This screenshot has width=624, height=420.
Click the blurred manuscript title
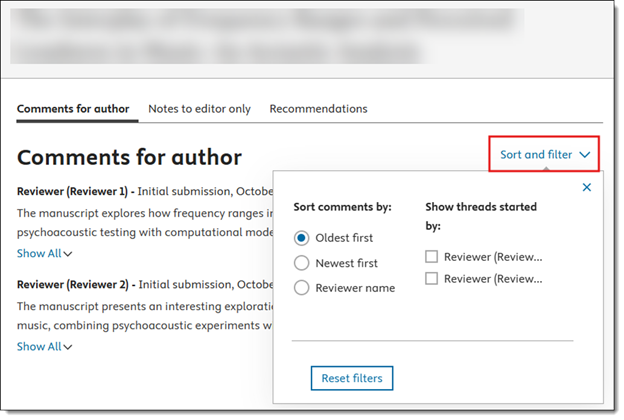(270, 35)
